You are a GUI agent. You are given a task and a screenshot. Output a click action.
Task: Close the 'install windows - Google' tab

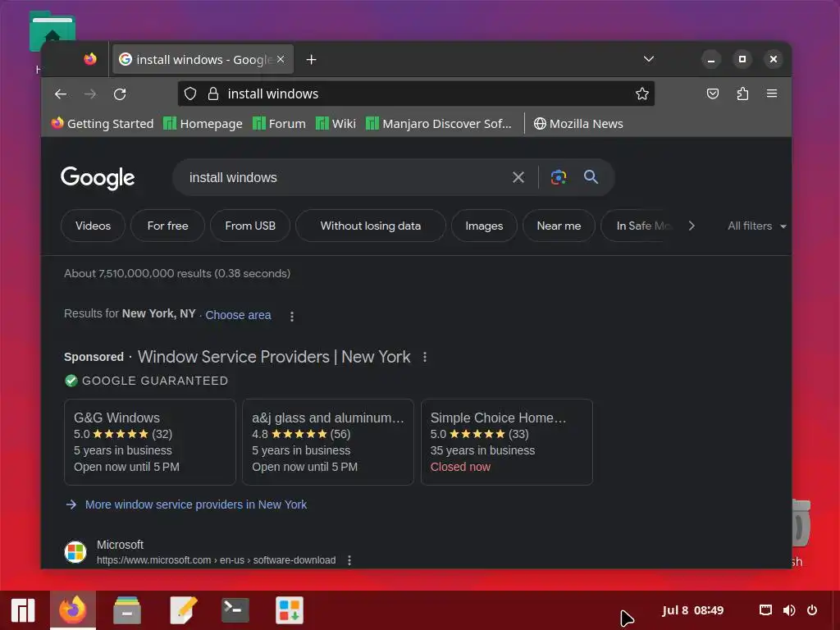[281, 59]
